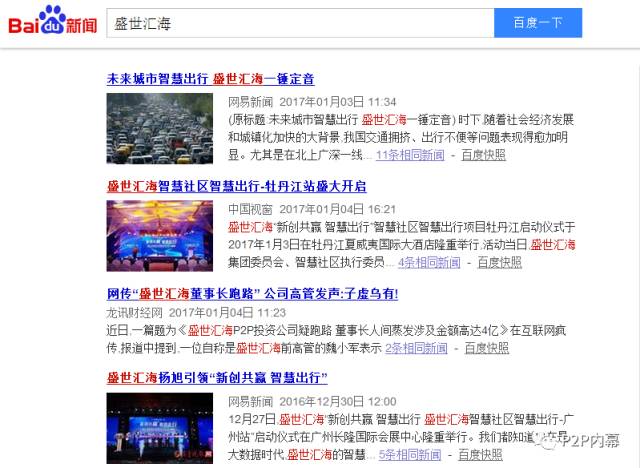
Task: Open the 2条相同新闻 link
Action: coord(416,348)
